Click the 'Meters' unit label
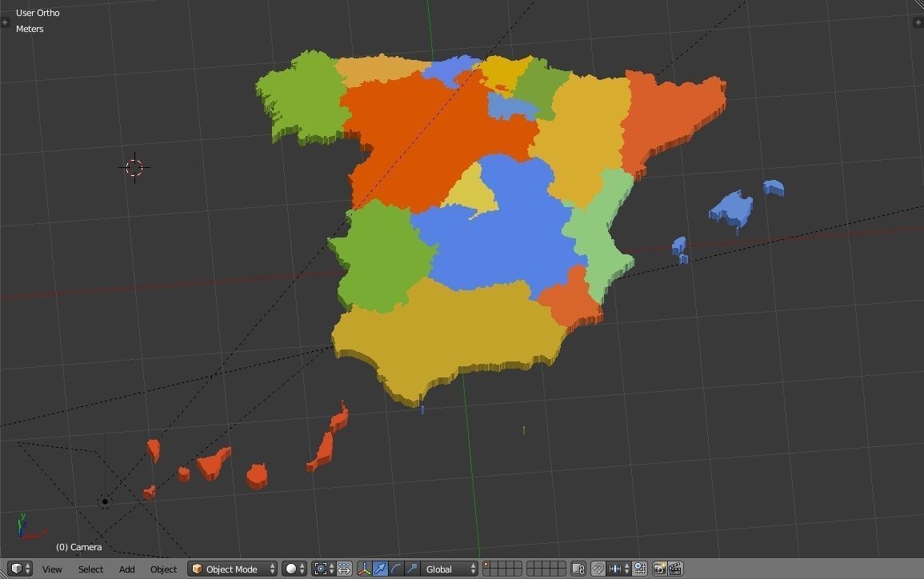Viewport: 924px width, 579px height. [x=30, y=28]
